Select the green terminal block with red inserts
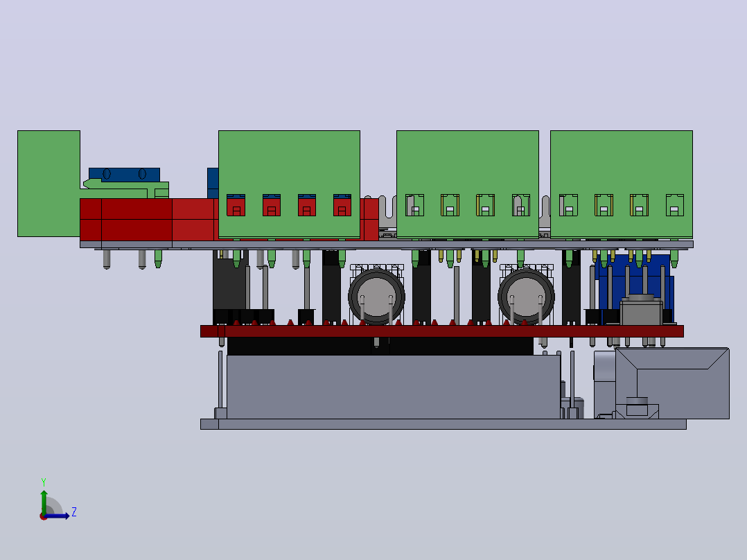This screenshot has height=560, width=747. pos(289,184)
